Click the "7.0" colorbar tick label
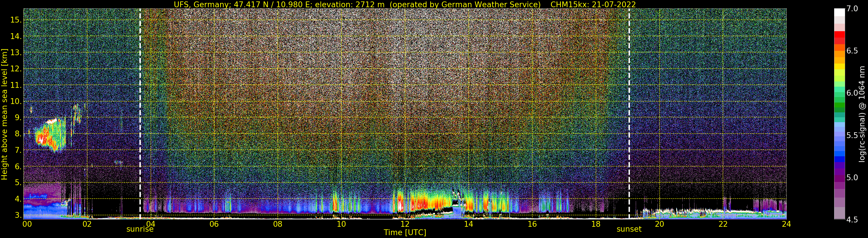 pyautogui.click(x=852, y=9)
